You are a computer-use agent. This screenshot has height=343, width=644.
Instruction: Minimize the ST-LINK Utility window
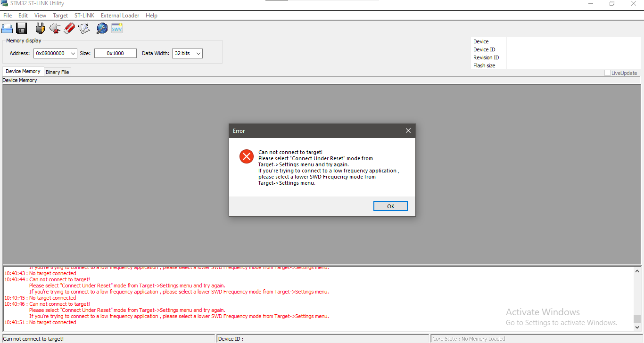(591, 3)
